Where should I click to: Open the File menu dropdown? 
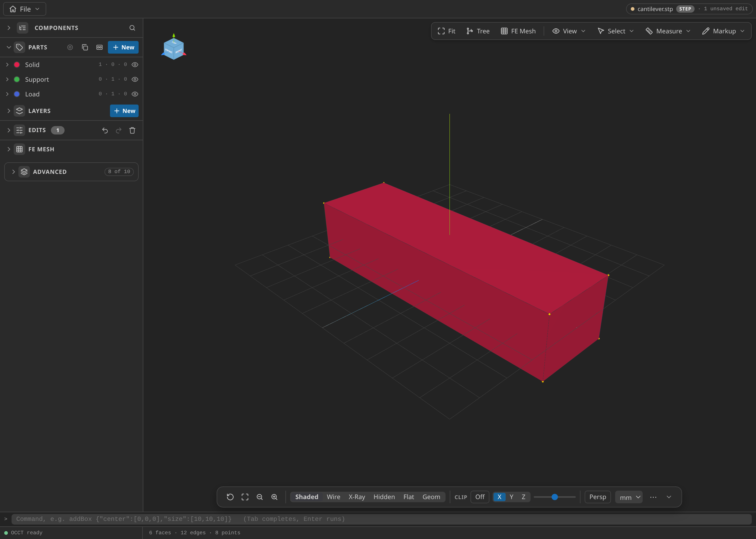tap(24, 9)
